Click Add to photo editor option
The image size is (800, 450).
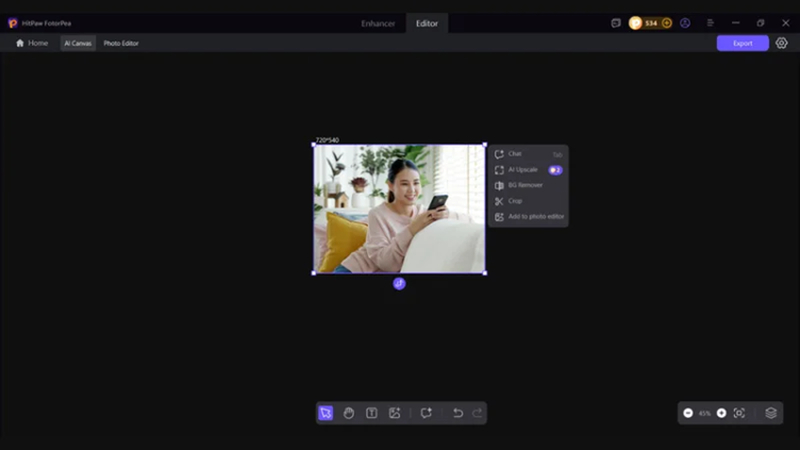tap(528, 217)
